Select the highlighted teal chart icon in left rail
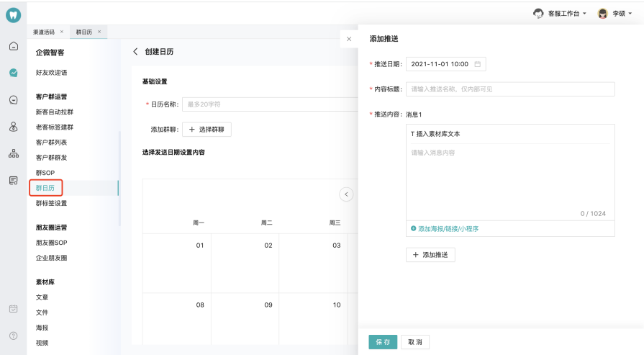644x355 pixels. (x=13, y=73)
